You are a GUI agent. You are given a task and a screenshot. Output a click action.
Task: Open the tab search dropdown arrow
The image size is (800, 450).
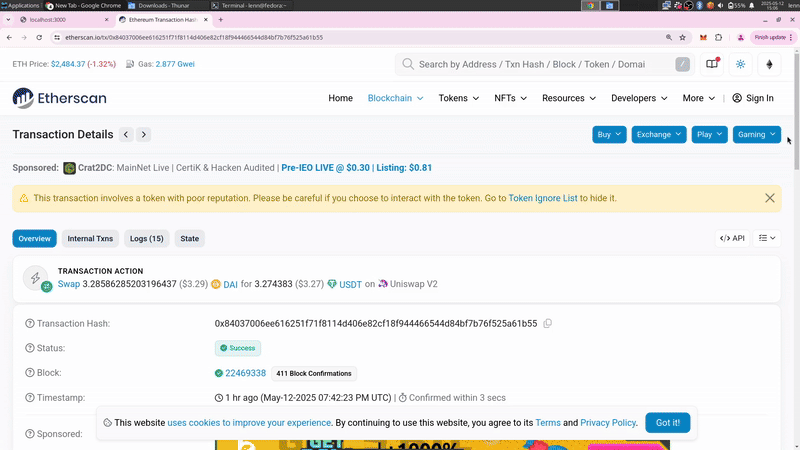click(x=8, y=19)
